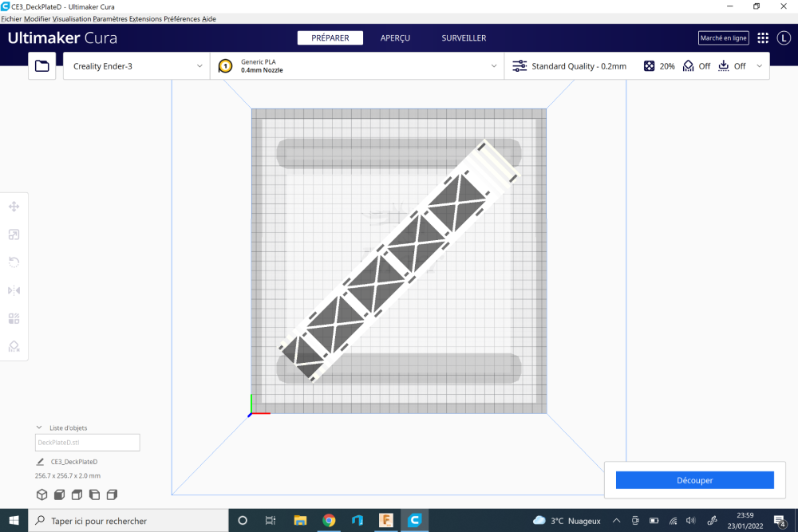Open Marché en ligne marketplace
The image size is (798, 532).
[723, 38]
